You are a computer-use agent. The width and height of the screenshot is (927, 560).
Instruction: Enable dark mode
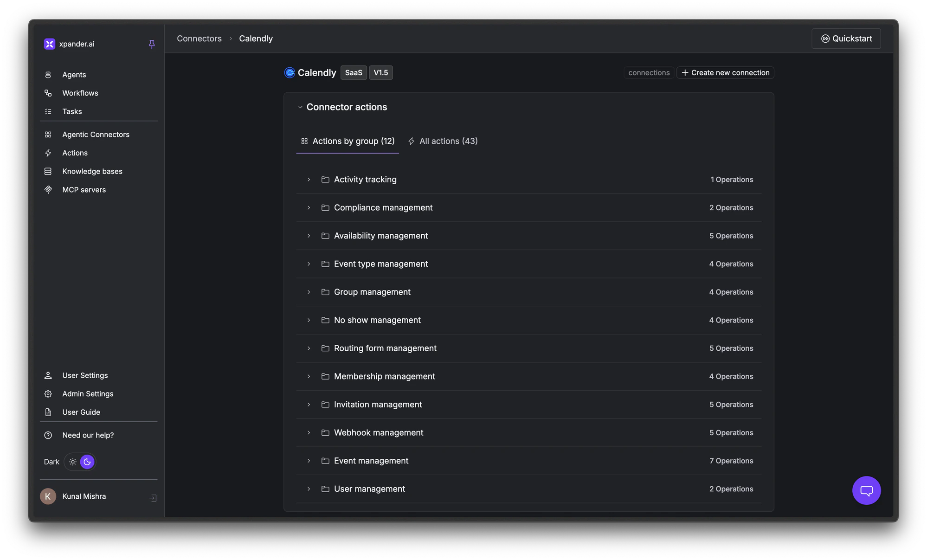87,462
